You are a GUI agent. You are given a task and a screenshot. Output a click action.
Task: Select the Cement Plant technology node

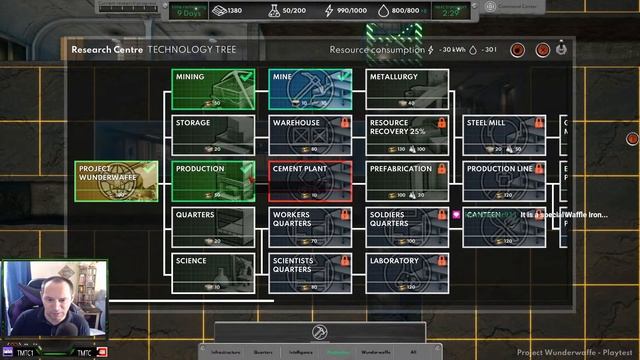[310, 181]
